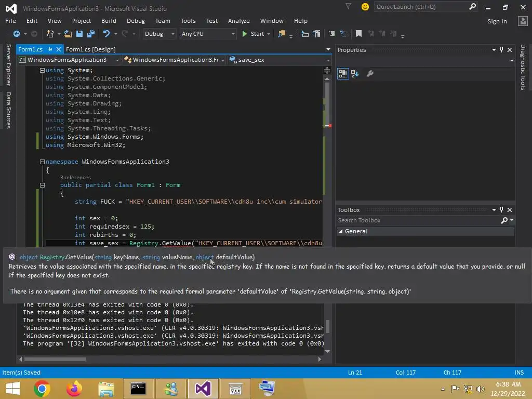
Task: Open Google Chrome from the taskbar
Action: [x=42, y=389]
